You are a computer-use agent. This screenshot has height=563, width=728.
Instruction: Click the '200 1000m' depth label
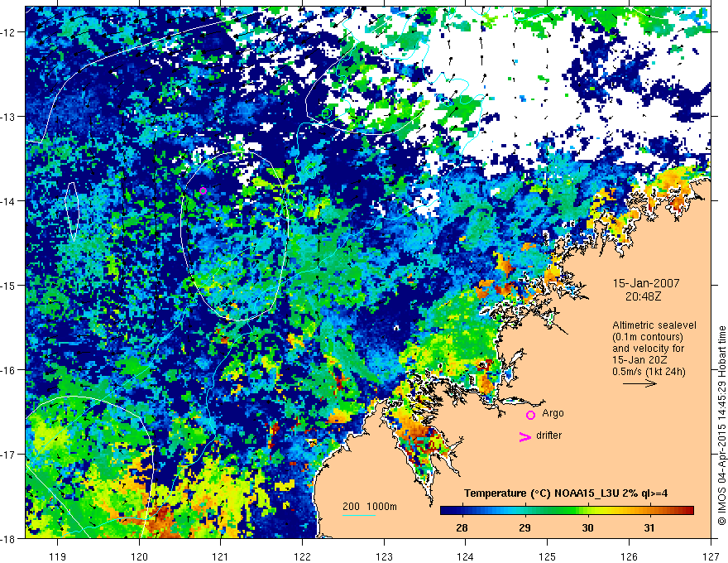click(370, 507)
